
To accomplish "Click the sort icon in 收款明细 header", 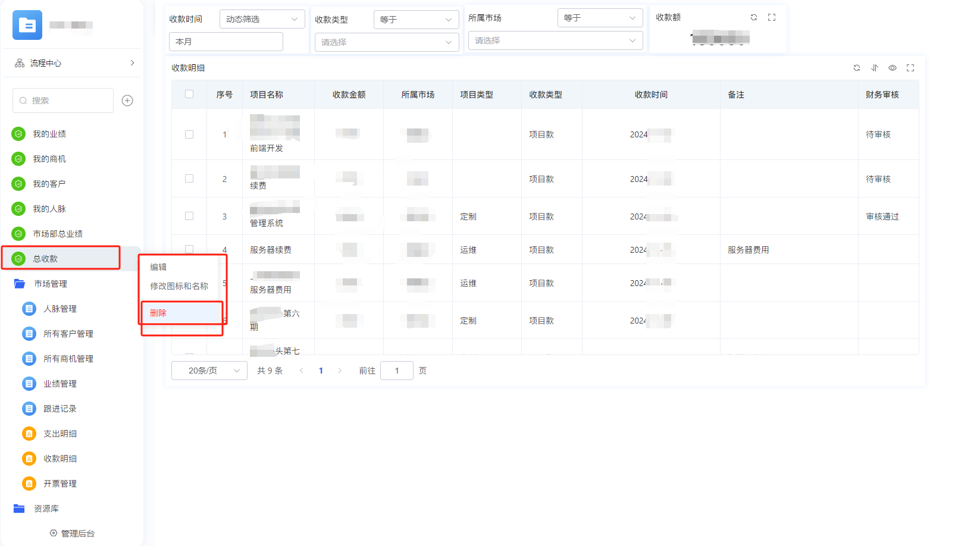I will tap(875, 68).
